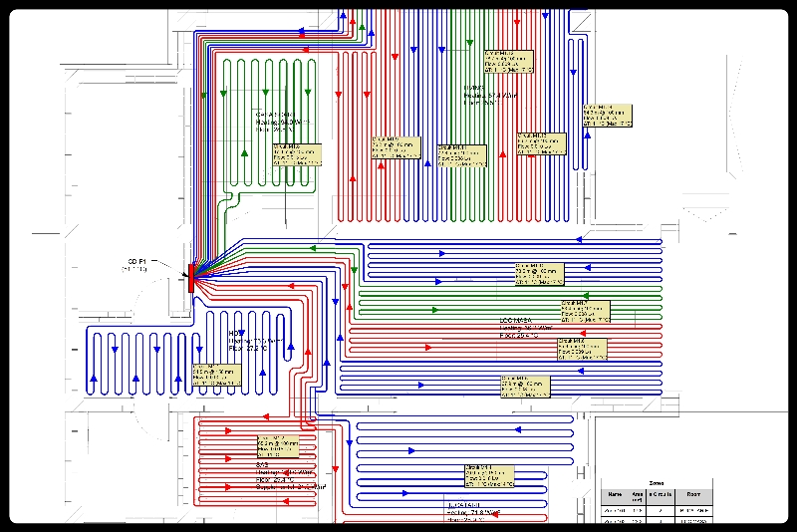The height and width of the screenshot is (532, 797).
Task: Select the "Area" column header in Zones table
Action: coord(637,496)
